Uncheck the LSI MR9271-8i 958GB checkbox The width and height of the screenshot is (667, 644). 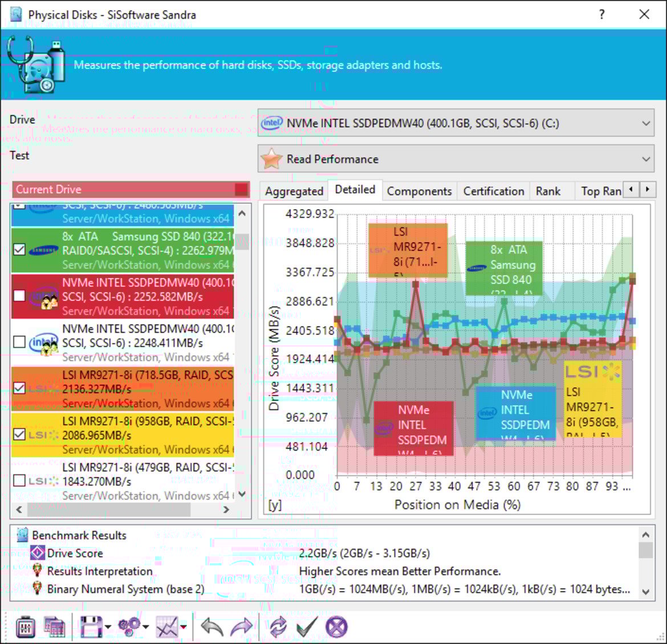(x=19, y=434)
